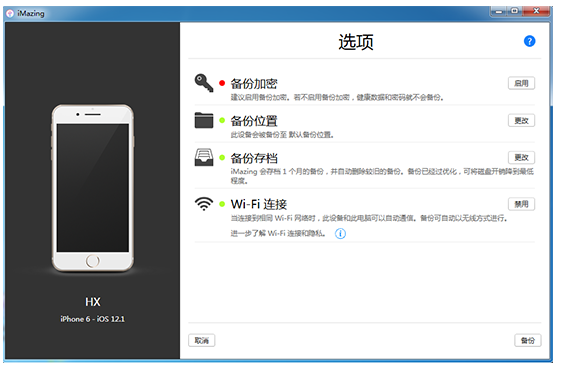Image resolution: width=561 pixels, height=365 pixels.
Task: Click the 备份加密 description line
Action: coord(337,97)
